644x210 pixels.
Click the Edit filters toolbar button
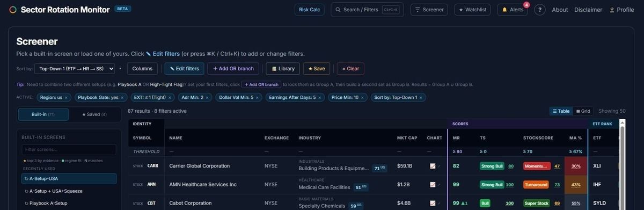coord(184,69)
